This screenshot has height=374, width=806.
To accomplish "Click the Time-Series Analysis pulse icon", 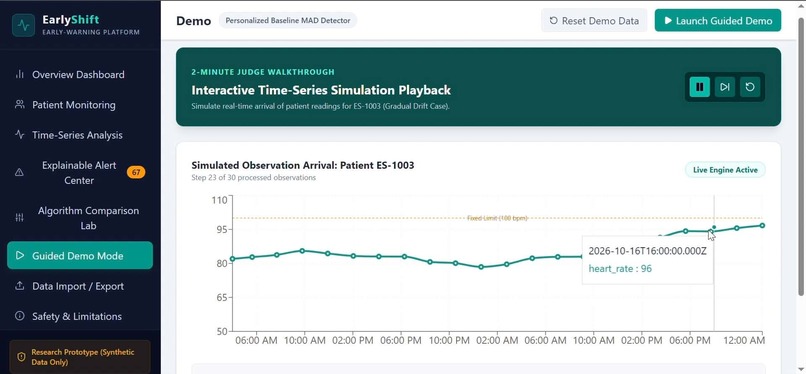I will pos(20,135).
